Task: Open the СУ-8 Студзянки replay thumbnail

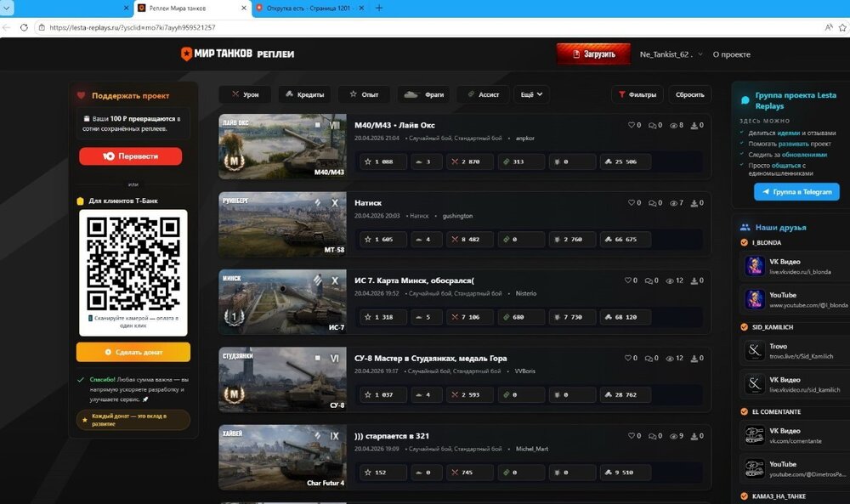Action: tap(282, 379)
